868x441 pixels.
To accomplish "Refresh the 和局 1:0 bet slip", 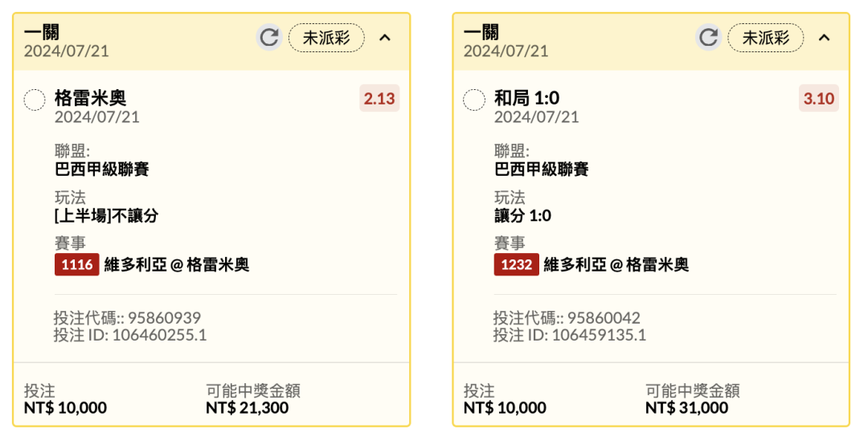I will [x=708, y=37].
